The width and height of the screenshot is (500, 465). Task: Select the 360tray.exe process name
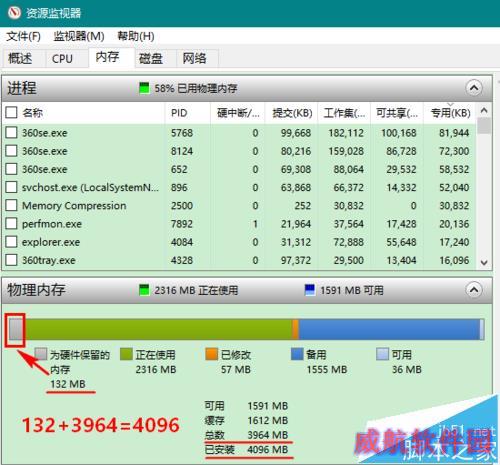tap(49, 260)
